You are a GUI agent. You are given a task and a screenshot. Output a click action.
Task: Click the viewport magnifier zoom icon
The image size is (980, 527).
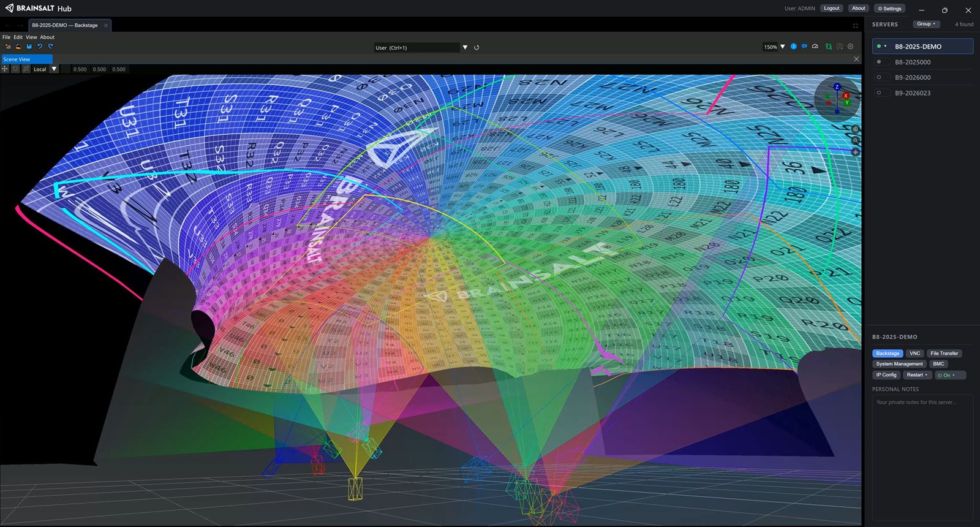pos(856,140)
